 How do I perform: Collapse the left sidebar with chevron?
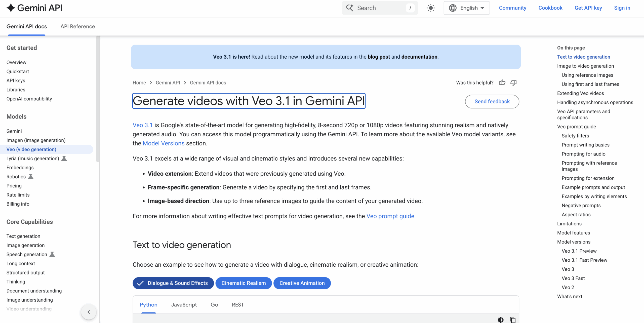tap(89, 312)
